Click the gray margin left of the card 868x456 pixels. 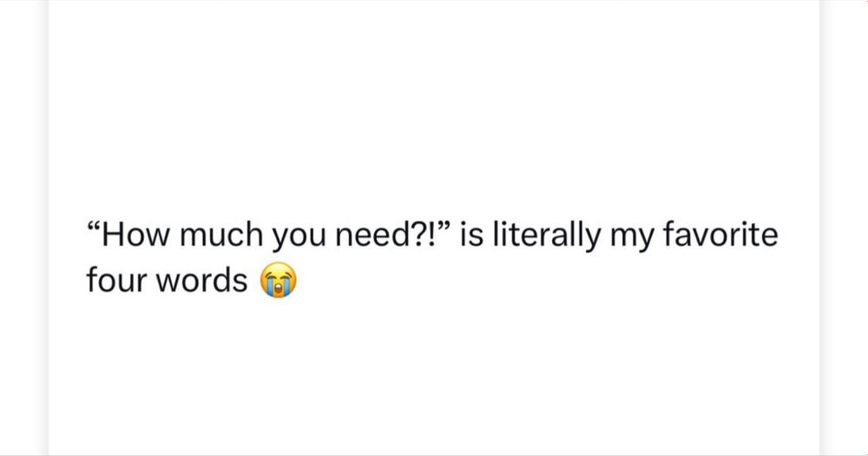click(23, 228)
